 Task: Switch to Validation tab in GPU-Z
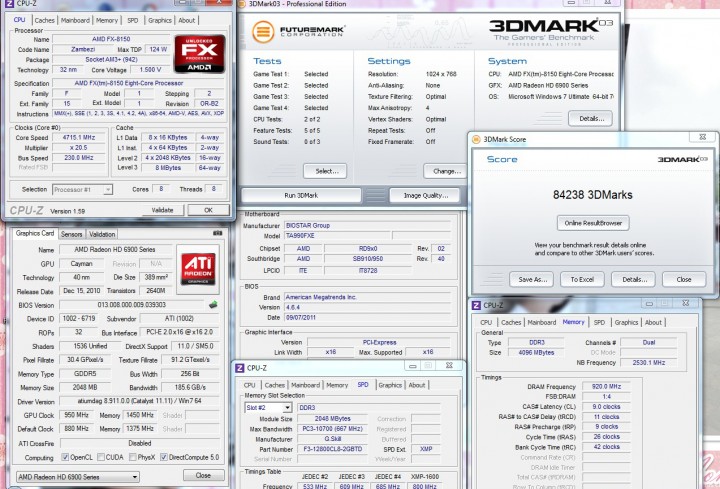pos(102,234)
